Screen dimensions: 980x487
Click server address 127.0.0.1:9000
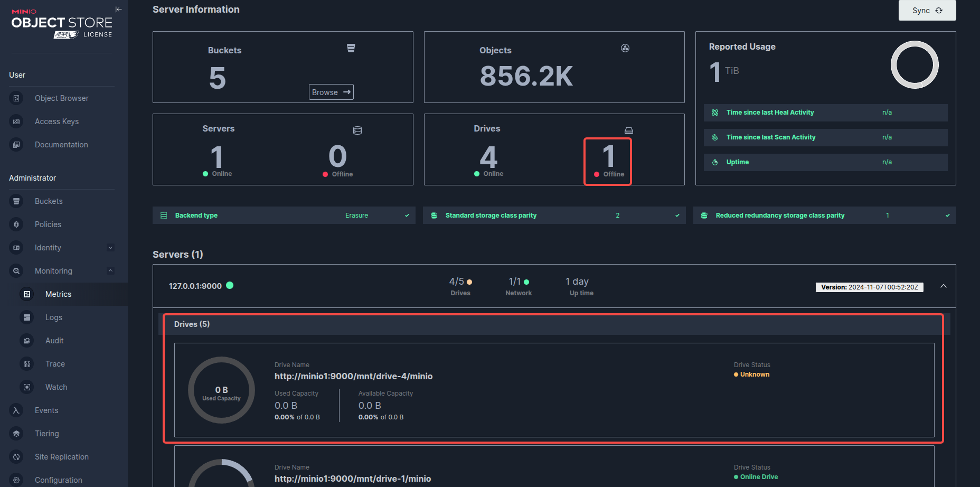pyautogui.click(x=195, y=286)
